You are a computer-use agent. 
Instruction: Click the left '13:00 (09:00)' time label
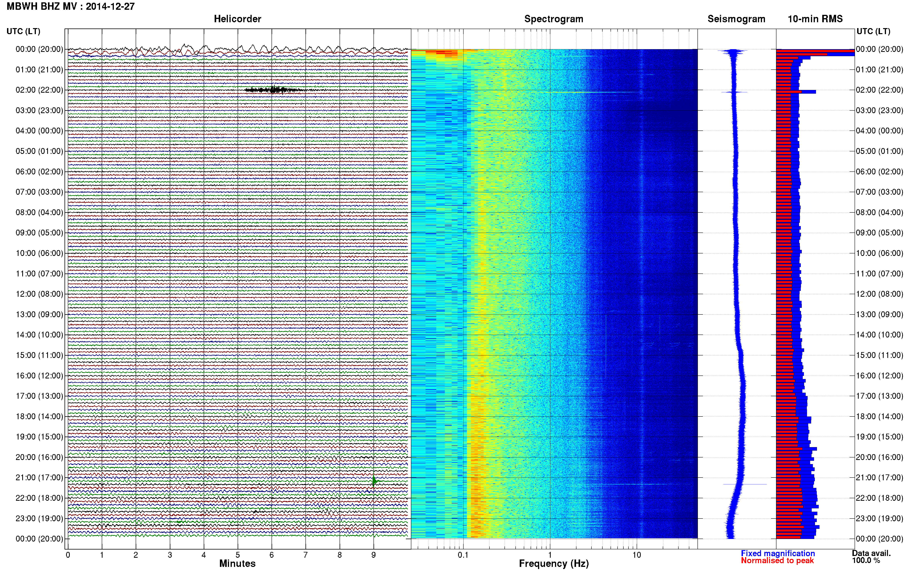(39, 314)
